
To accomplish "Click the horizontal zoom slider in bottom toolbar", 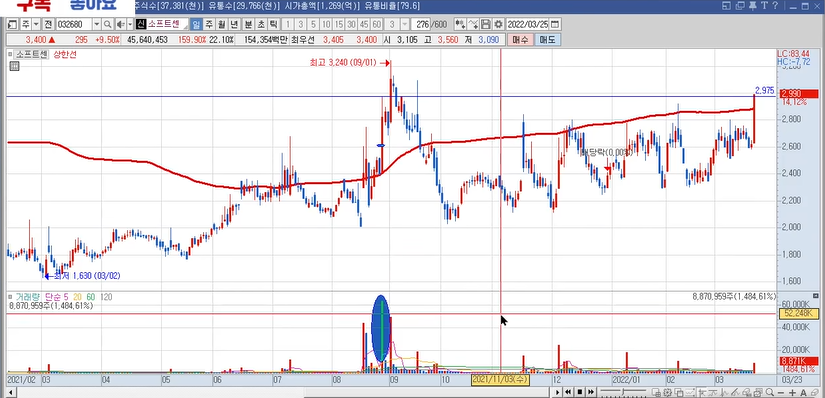I will (623, 392).
